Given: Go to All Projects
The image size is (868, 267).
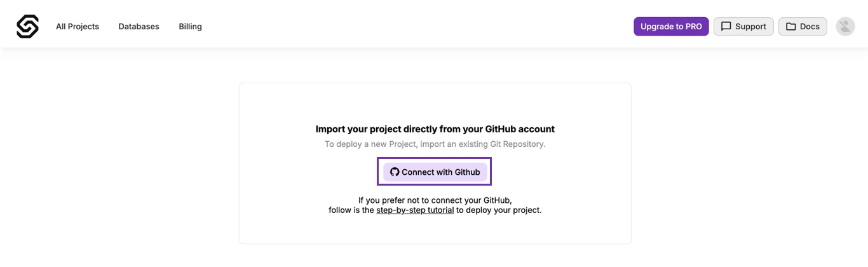Looking at the screenshot, I should (x=78, y=27).
